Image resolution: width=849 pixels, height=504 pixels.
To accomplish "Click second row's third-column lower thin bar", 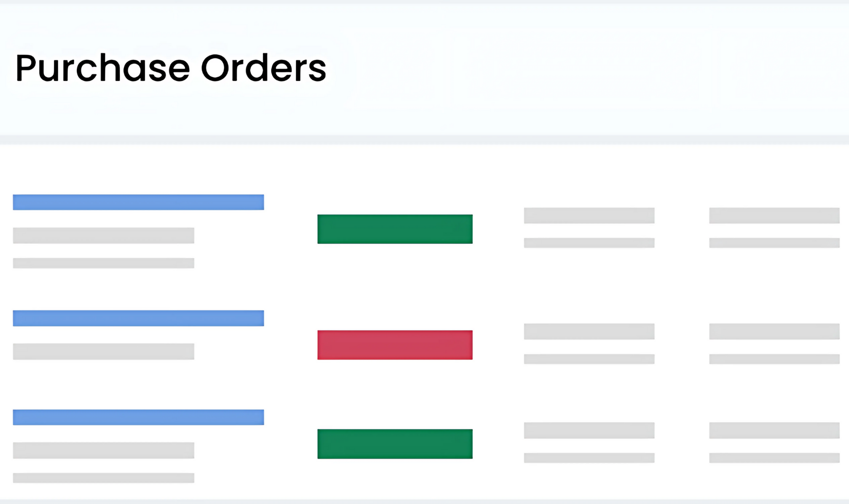I will tap(589, 359).
